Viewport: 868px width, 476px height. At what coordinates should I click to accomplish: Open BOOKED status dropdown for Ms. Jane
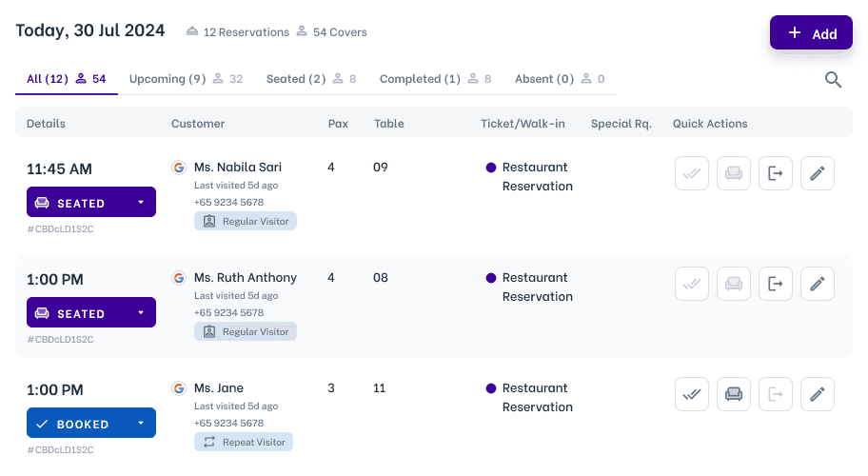click(91, 423)
